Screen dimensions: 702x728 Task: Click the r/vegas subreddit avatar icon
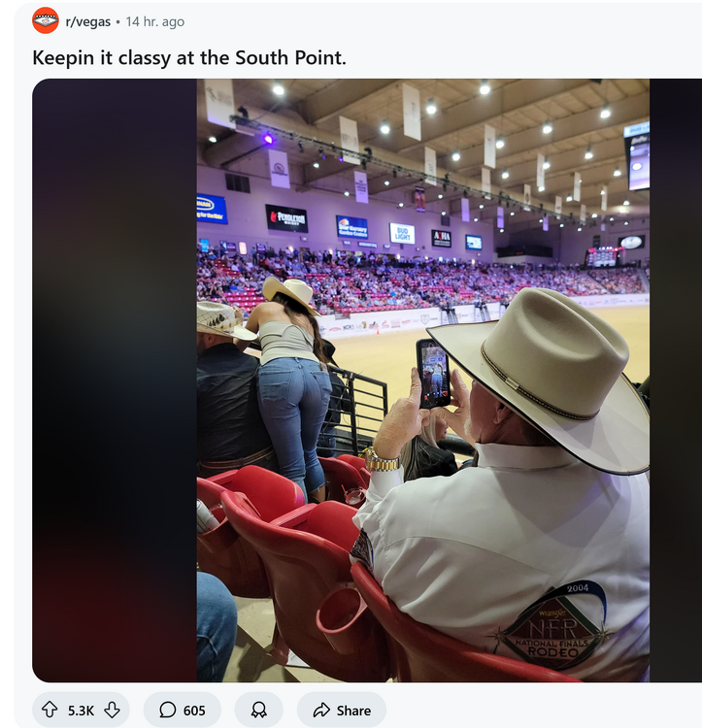[x=45, y=20]
